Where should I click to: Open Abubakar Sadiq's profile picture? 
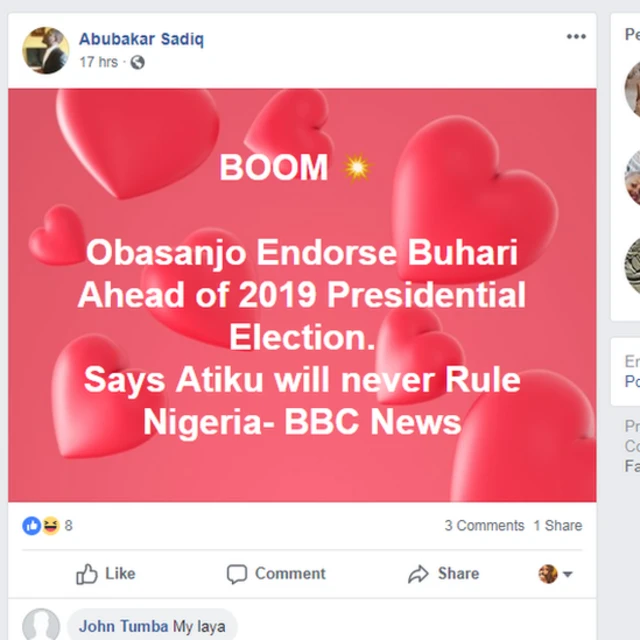point(46,50)
